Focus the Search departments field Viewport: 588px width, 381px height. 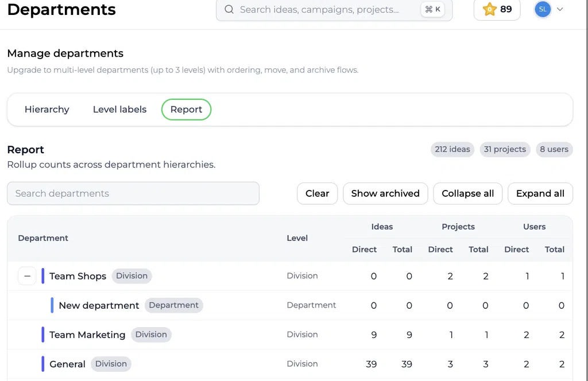point(133,194)
